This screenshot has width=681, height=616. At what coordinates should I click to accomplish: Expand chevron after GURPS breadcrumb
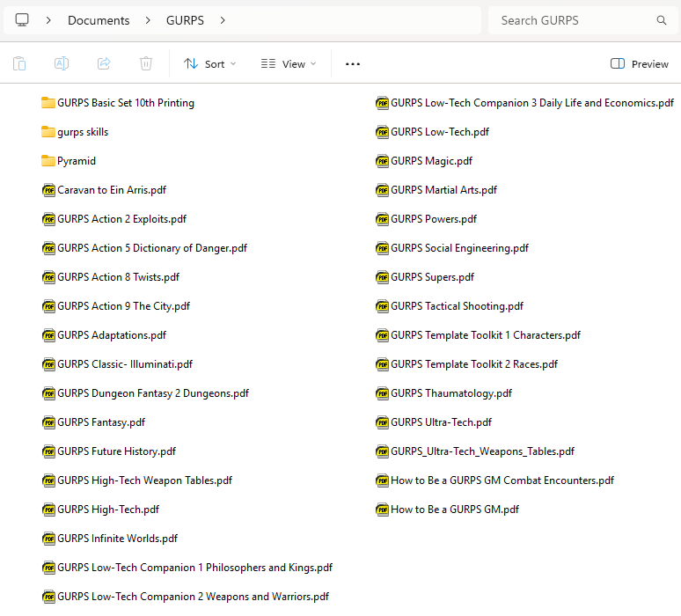point(223,20)
